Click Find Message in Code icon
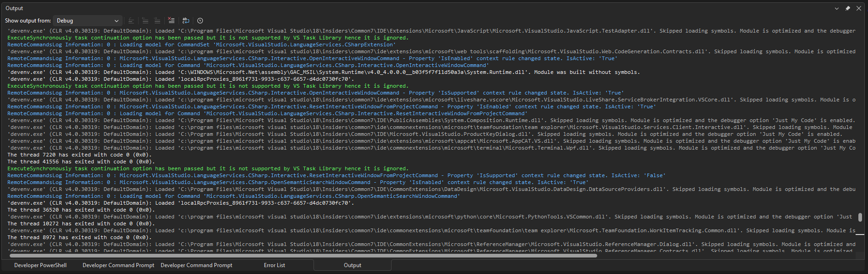The image size is (868, 274). click(131, 21)
